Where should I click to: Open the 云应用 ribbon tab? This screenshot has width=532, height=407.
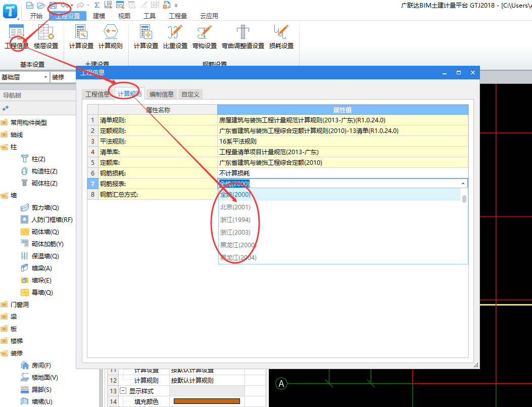pos(209,16)
